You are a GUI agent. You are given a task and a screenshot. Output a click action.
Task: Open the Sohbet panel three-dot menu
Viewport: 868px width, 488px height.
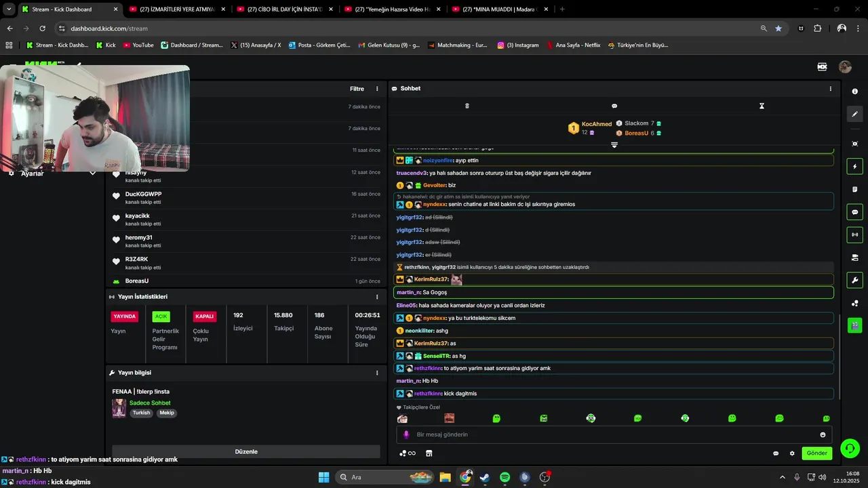click(830, 89)
